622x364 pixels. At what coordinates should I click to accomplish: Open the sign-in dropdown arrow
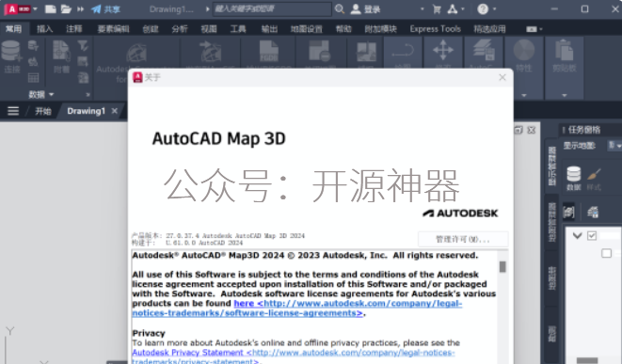423,8
